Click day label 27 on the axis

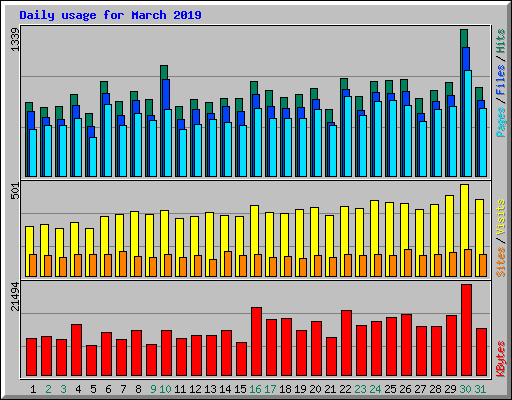tap(420, 389)
